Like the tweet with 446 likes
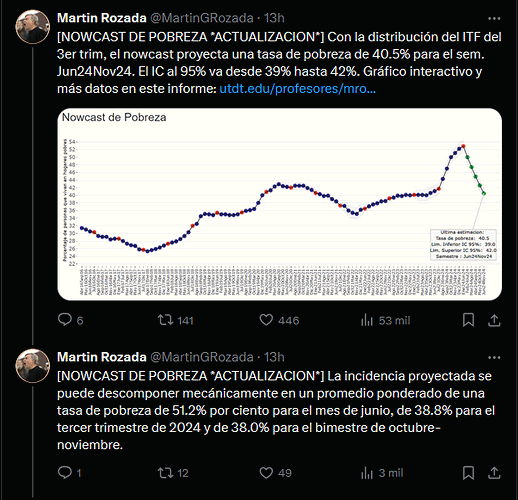 click(279, 320)
